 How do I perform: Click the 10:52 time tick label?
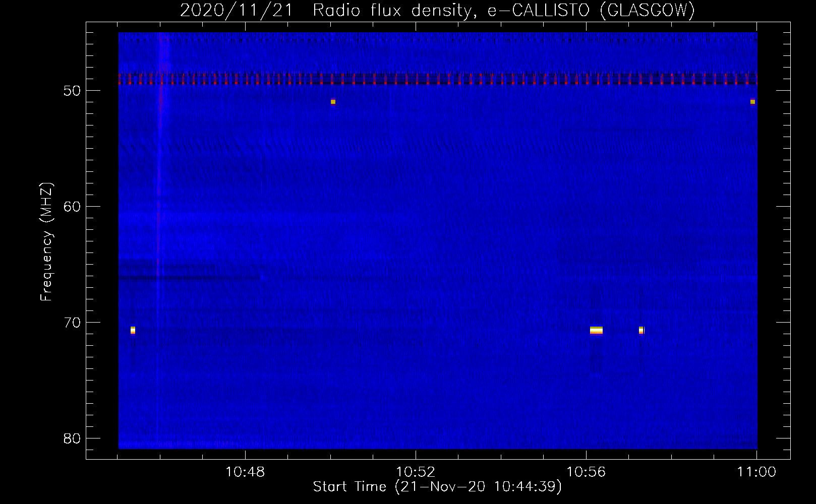click(x=416, y=472)
